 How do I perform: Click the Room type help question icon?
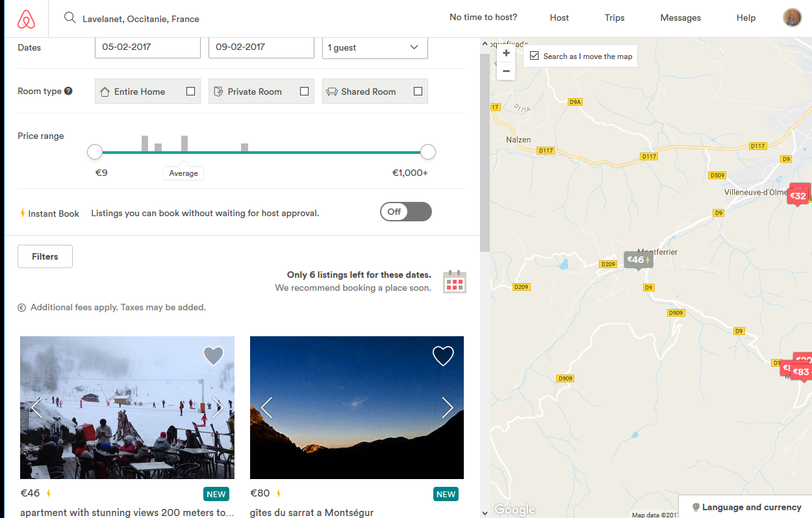[x=68, y=92]
